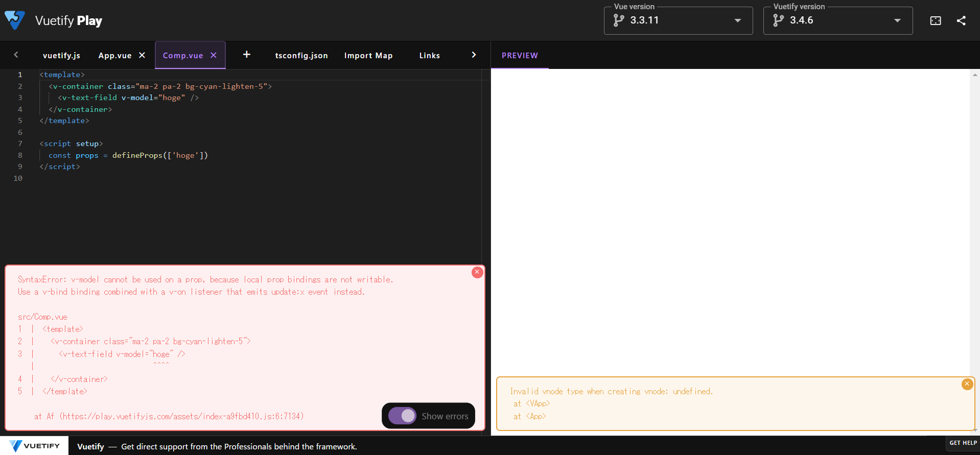Screen dimensions: 980x455
Task: Open the tsconfig.json tab
Action: point(301,55)
